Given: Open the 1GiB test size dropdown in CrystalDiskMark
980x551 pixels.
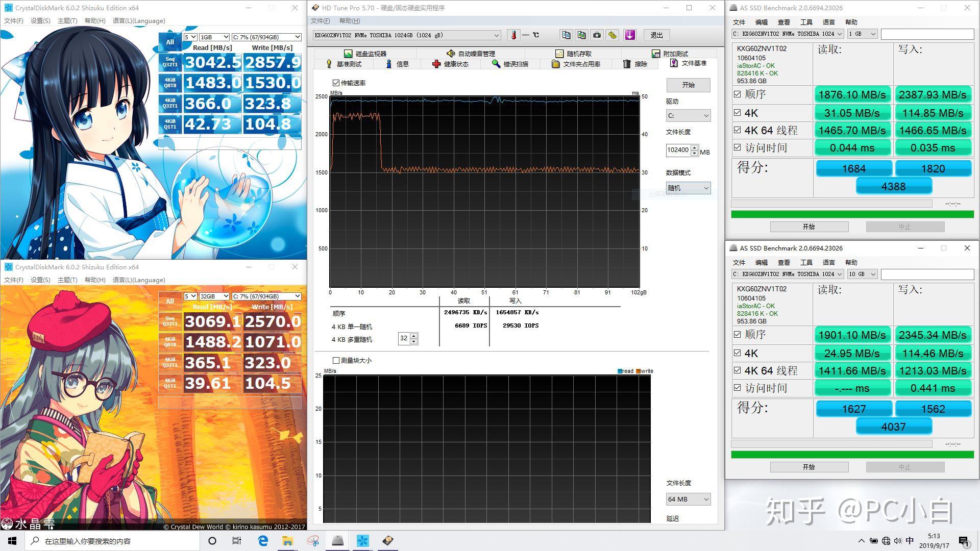Looking at the screenshot, I should [x=214, y=37].
